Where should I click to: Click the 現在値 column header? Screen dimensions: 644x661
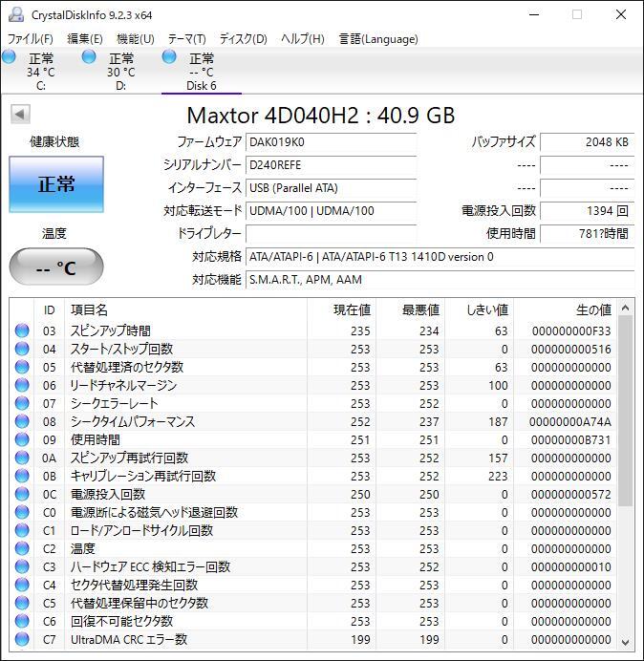[x=342, y=310]
